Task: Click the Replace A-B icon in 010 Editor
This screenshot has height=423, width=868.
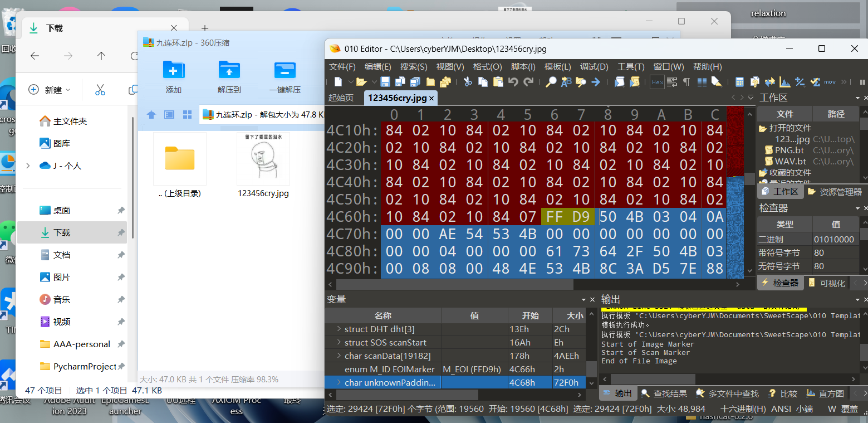Action: coord(567,82)
